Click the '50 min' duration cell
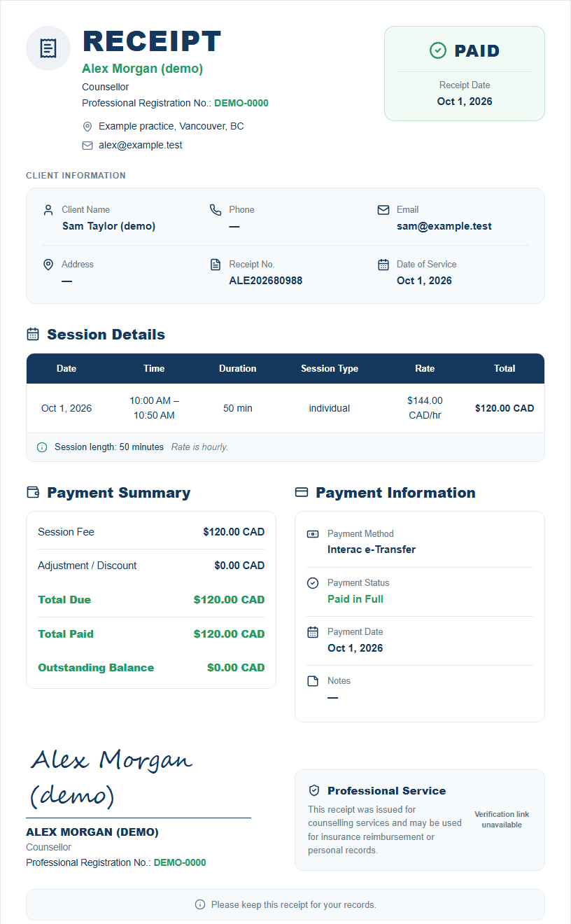 [x=238, y=408]
